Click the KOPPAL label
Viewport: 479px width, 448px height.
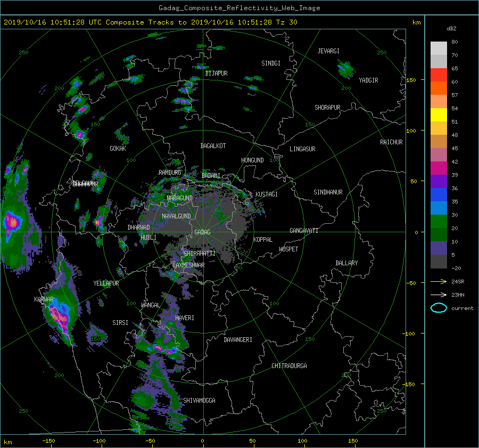263,240
